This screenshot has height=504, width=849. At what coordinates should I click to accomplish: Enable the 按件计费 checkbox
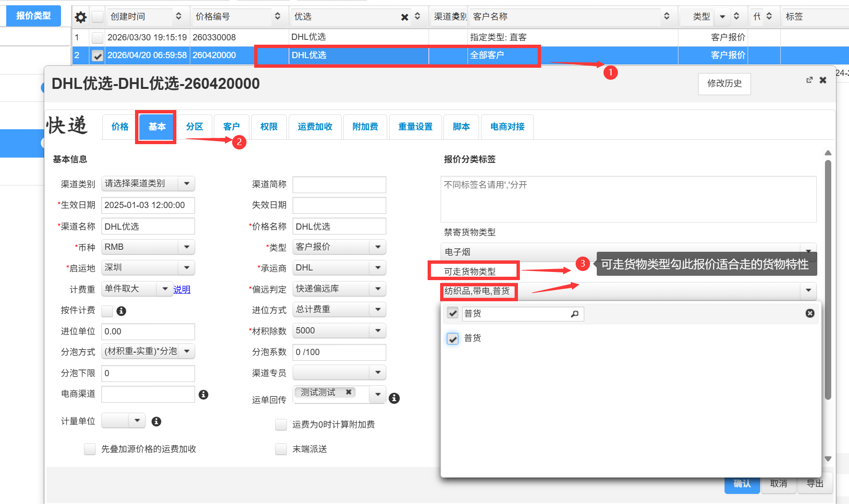[107, 311]
